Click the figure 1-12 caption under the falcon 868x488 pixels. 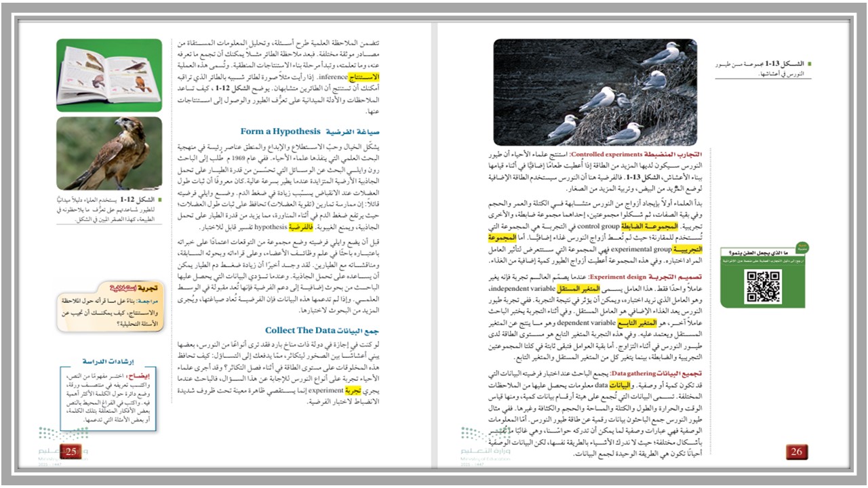coord(109,210)
